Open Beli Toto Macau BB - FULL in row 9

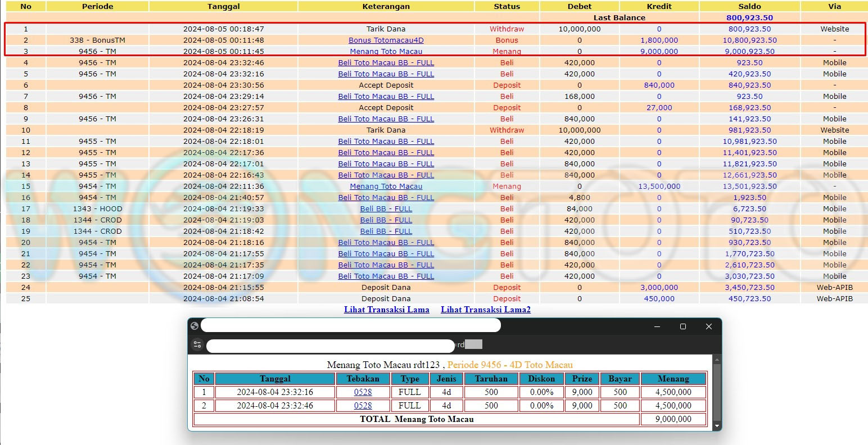pyautogui.click(x=386, y=119)
